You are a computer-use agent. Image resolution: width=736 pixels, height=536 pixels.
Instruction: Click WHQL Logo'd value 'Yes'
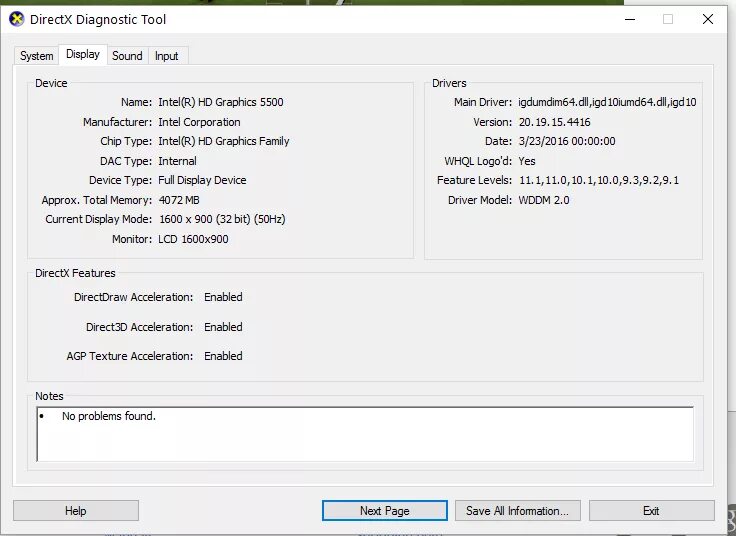[527, 161]
